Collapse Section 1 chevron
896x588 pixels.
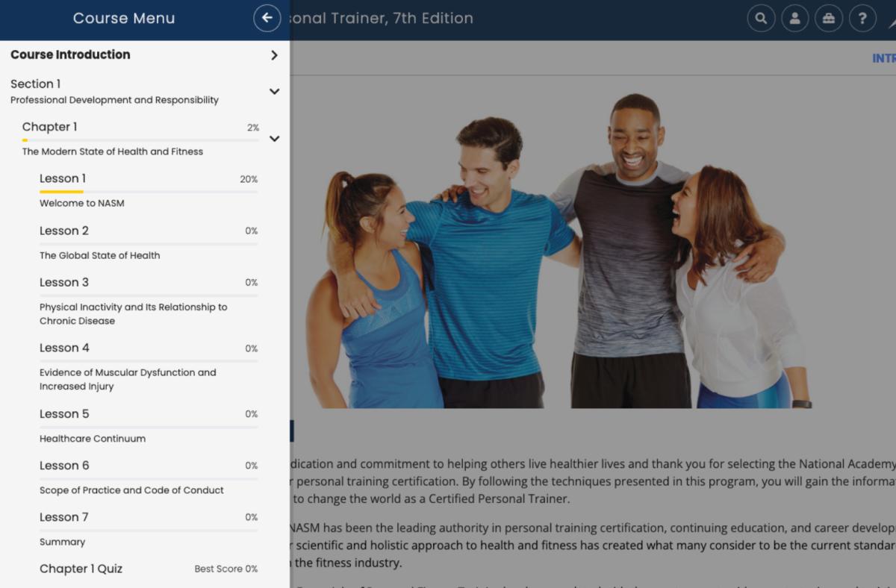[274, 91]
